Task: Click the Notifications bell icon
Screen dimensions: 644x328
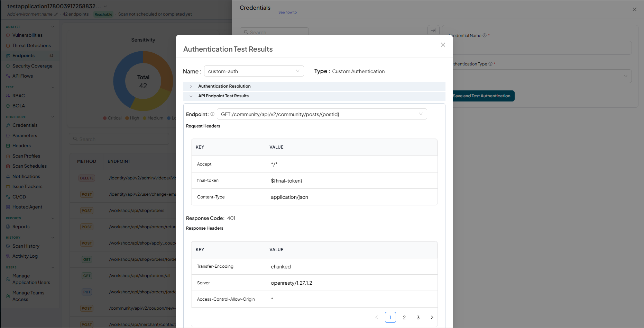Action: click(x=8, y=177)
